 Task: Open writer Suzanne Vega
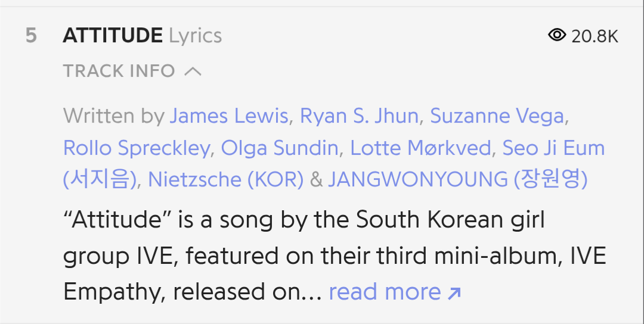coord(497,116)
